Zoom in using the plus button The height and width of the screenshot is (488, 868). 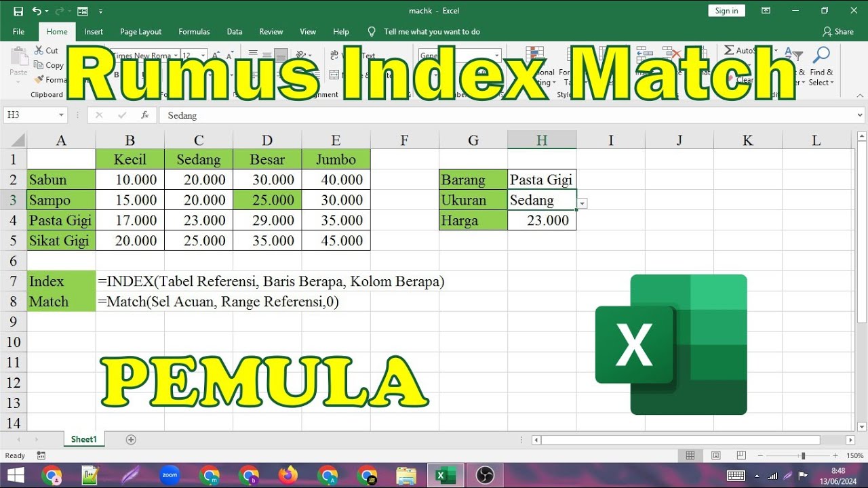835,456
